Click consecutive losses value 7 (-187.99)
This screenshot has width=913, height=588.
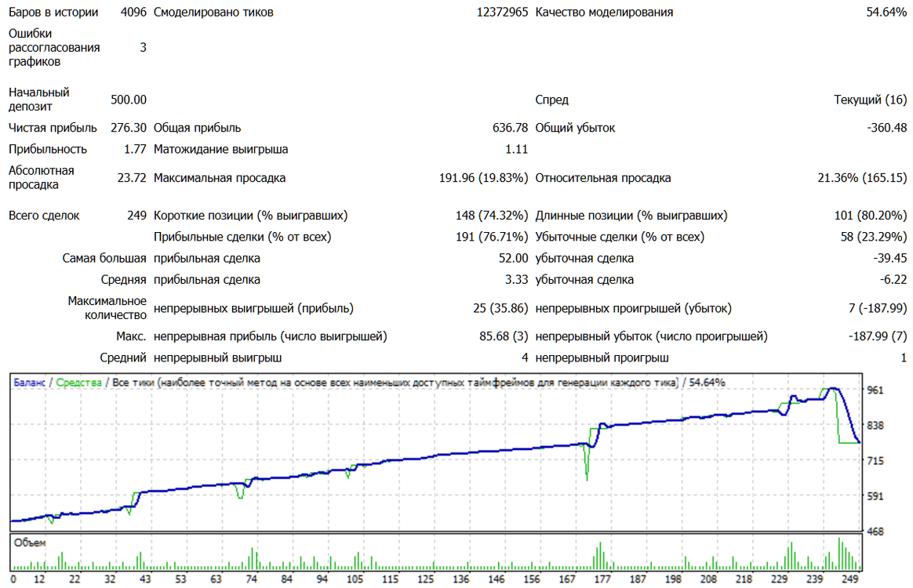click(878, 308)
